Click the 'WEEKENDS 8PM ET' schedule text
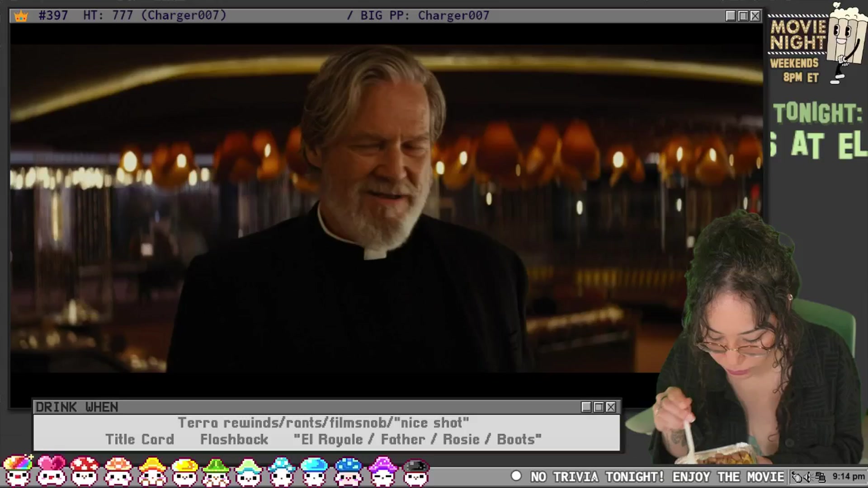Screen dimensions: 868x488 (x=794, y=70)
